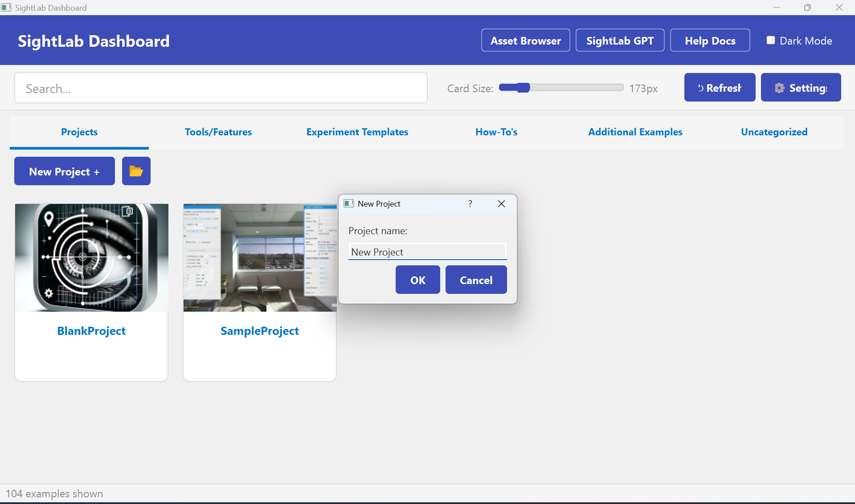Open the yellow folder browse icon
Screen dimensions: 855x504
(136, 171)
